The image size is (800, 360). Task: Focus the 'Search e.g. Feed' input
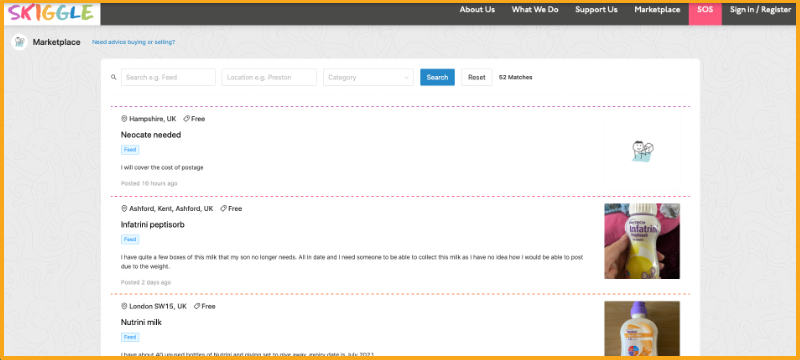tap(168, 78)
